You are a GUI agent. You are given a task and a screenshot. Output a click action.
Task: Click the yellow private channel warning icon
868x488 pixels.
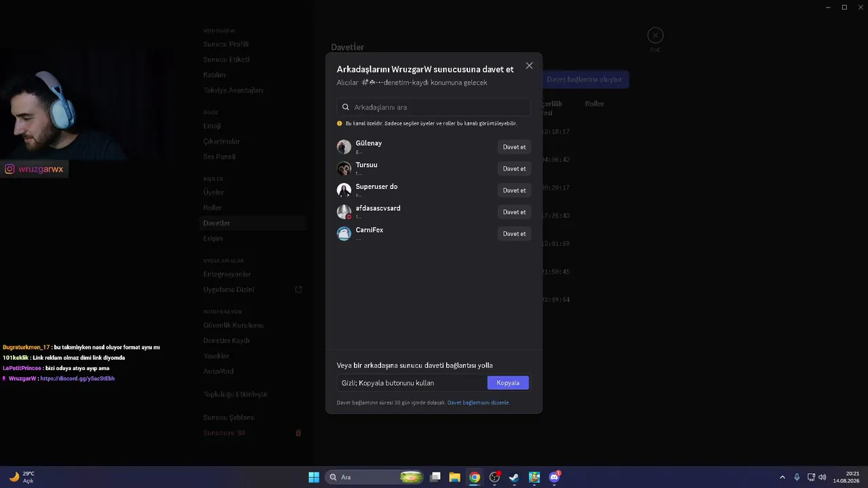(340, 123)
